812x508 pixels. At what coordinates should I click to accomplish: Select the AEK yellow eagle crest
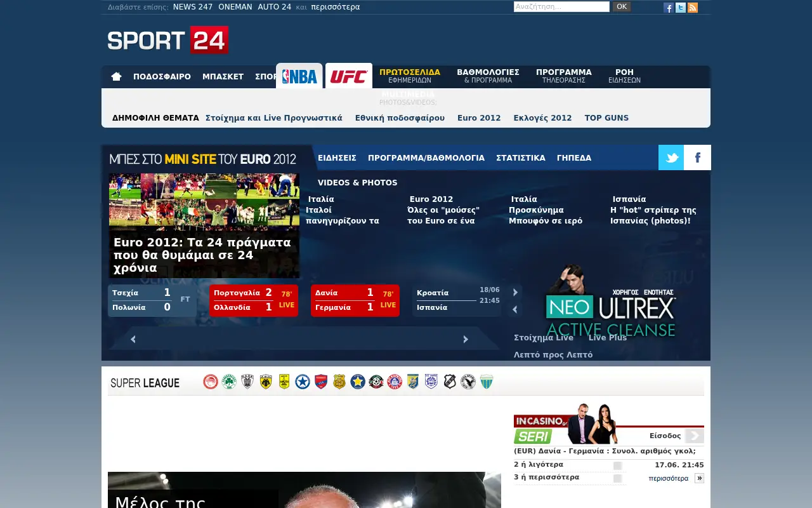[x=266, y=382]
